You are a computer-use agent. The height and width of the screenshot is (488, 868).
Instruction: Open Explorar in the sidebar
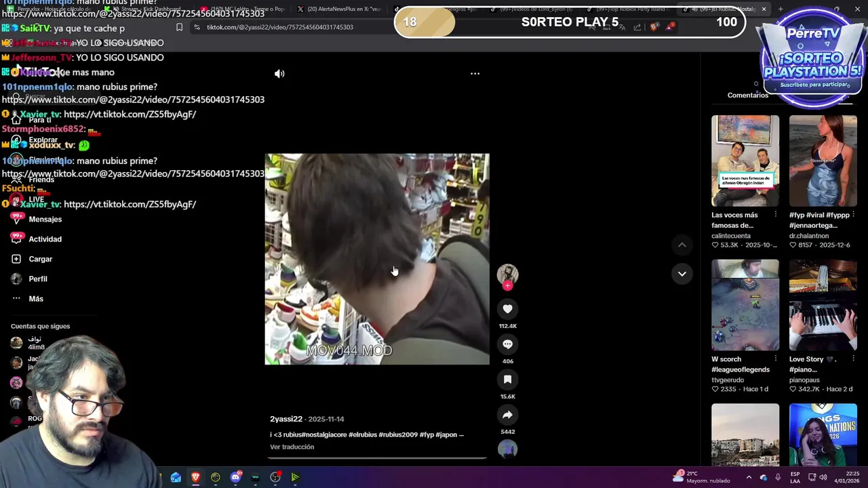(34, 140)
